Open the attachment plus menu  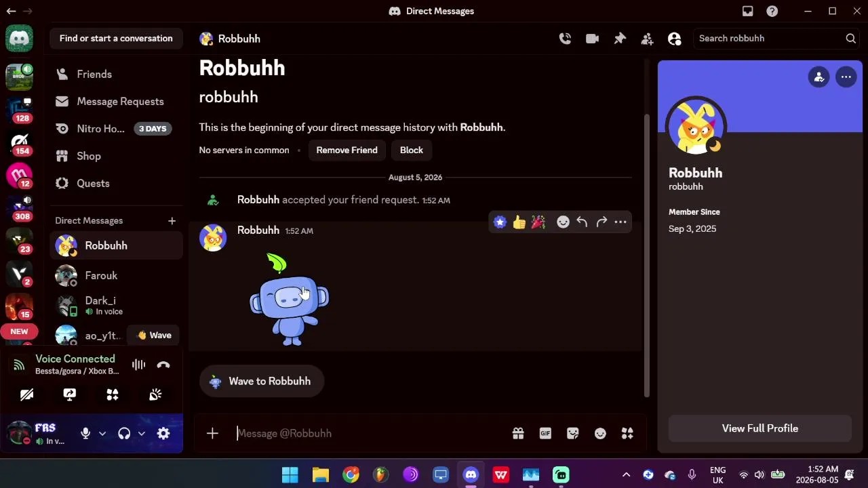point(212,433)
